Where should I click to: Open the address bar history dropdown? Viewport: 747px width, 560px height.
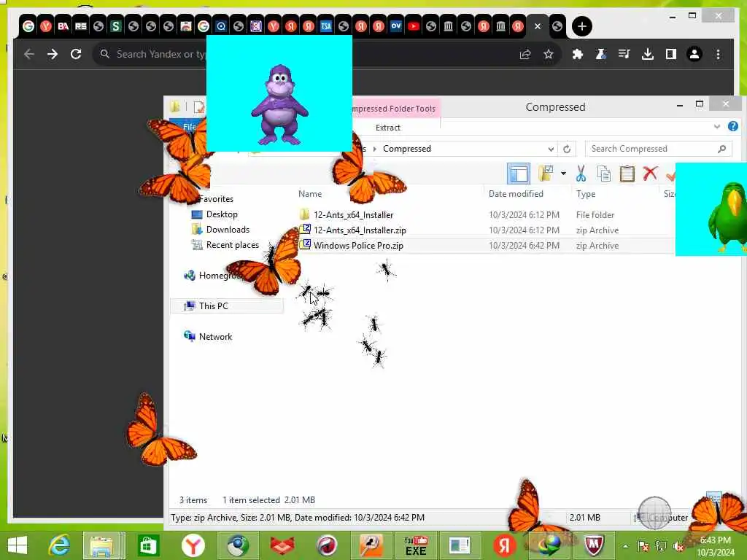(x=551, y=149)
